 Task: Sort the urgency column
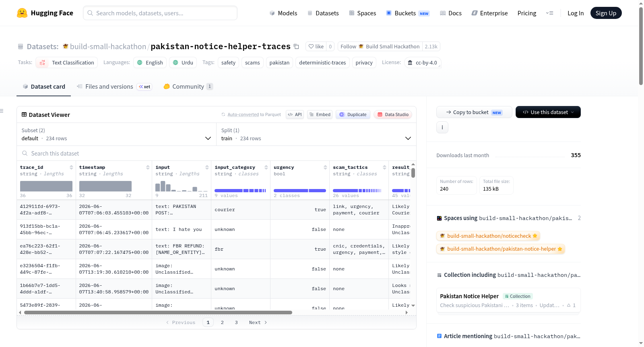(x=325, y=167)
